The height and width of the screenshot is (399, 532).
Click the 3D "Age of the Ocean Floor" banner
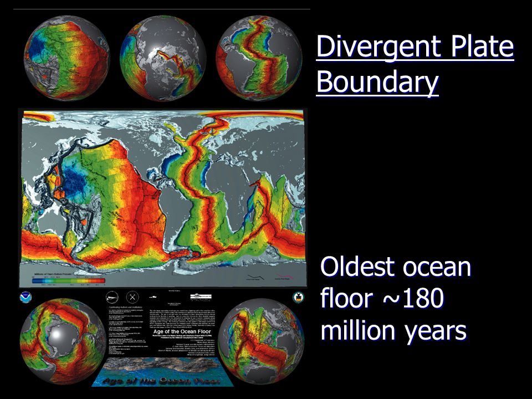click(163, 372)
